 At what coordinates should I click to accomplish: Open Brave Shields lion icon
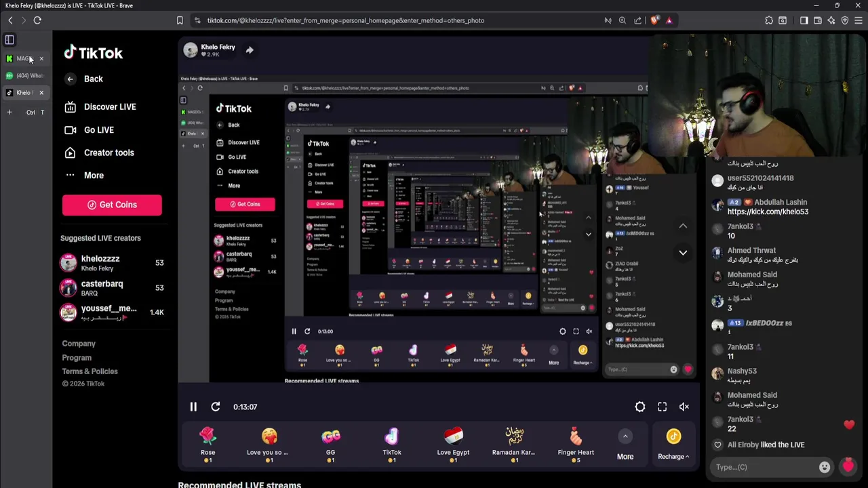pyautogui.click(x=654, y=20)
